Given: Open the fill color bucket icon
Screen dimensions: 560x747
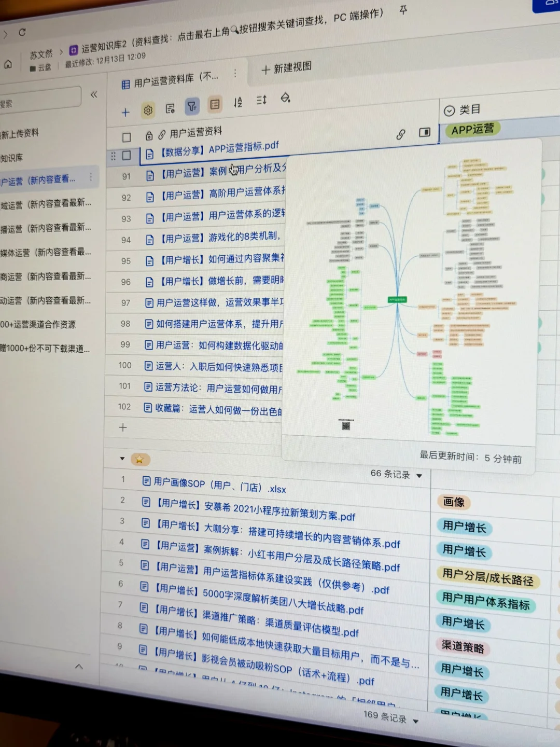Looking at the screenshot, I should (x=285, y=99).
